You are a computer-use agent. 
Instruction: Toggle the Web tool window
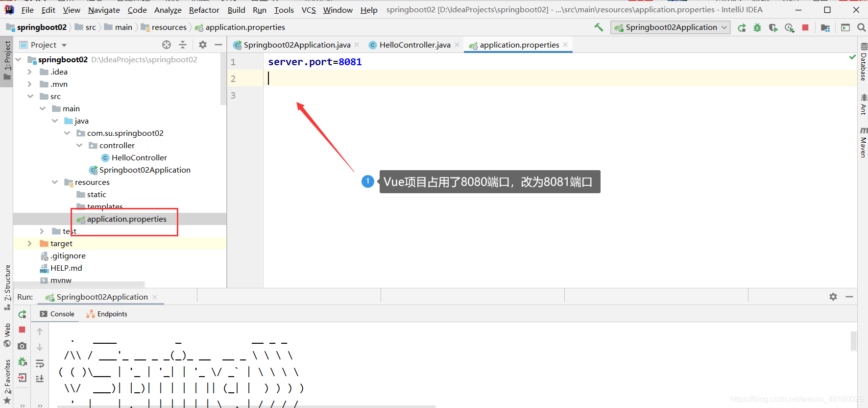coord(7,335)
